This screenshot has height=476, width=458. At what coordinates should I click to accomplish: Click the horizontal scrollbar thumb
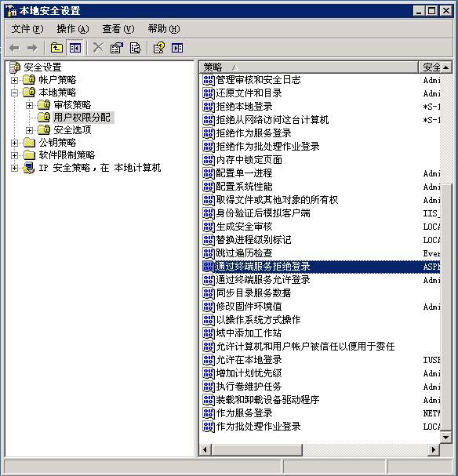click(256, 449)
